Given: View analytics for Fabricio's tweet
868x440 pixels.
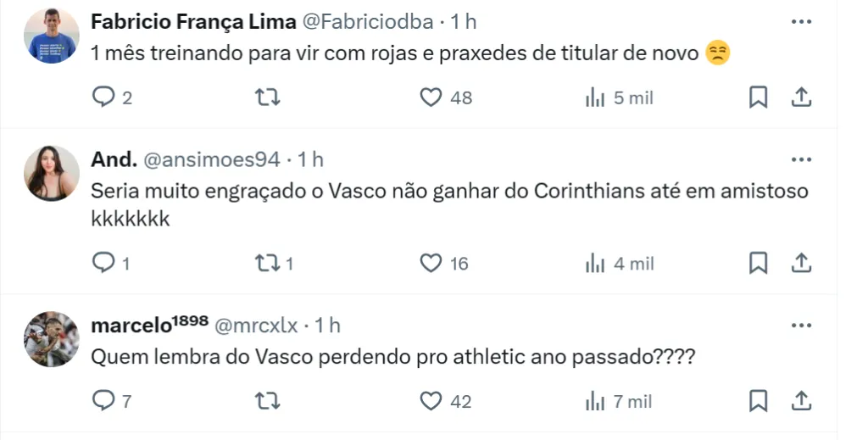Looking at the screenshot, I should 595,98.
